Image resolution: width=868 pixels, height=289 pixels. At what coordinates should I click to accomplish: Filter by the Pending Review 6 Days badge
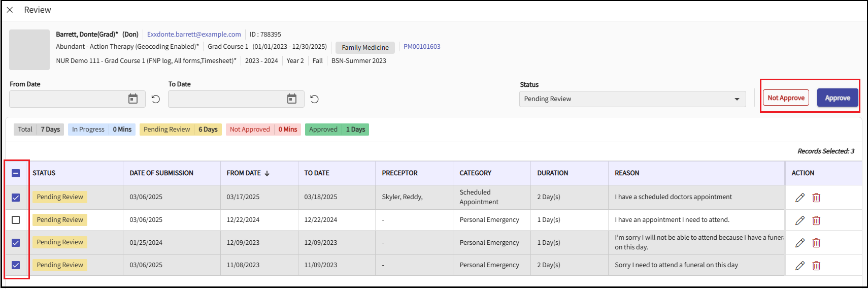[180, 130]
